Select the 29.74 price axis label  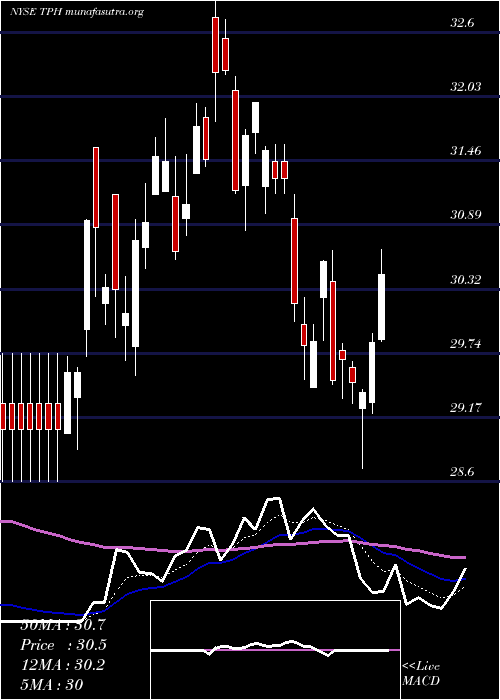(466, 344)
